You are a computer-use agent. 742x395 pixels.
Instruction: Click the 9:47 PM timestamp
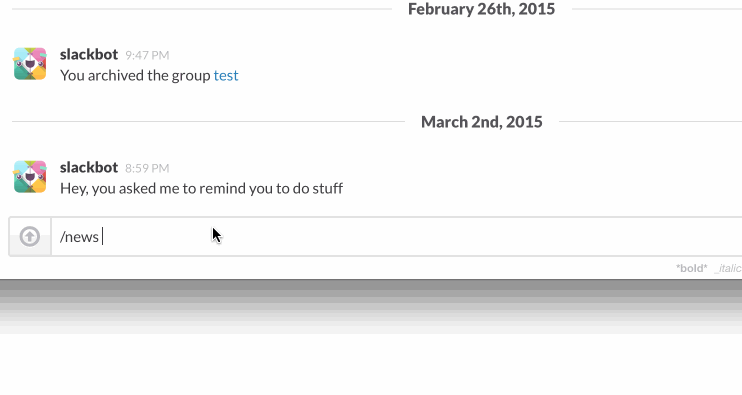pos(147,55)
